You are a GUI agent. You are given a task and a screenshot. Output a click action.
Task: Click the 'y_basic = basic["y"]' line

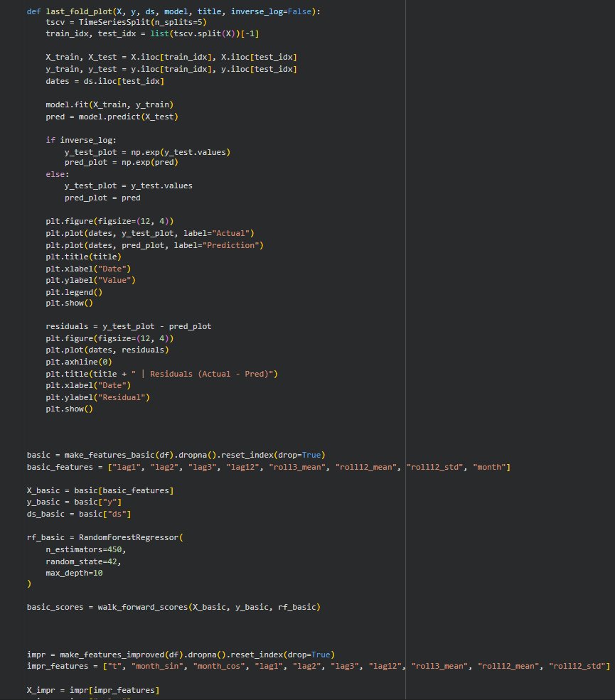pos(74,502)
